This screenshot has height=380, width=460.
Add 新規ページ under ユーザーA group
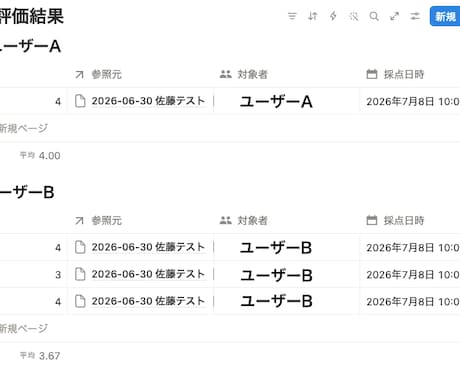point(23,128)
